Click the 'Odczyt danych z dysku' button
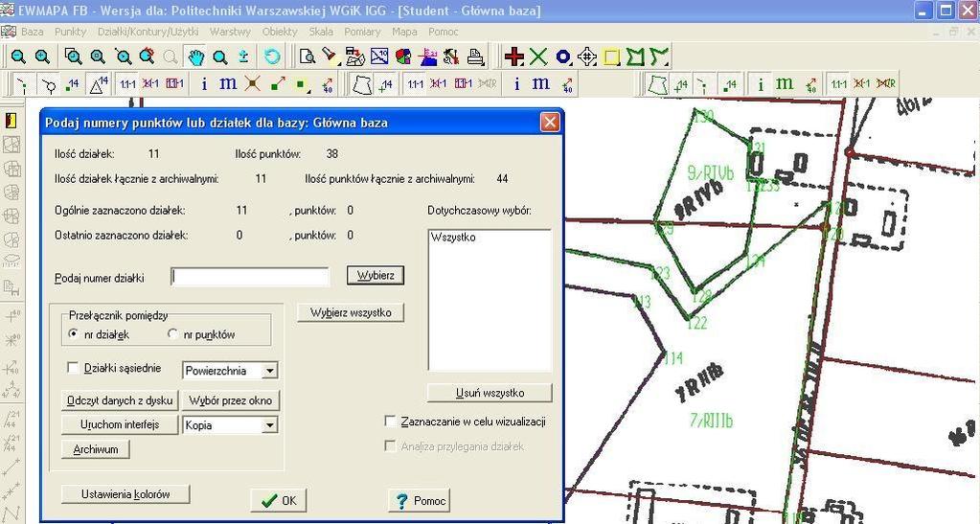The width and height of the screenshot is (980, 524). click(x=120, y=400)
